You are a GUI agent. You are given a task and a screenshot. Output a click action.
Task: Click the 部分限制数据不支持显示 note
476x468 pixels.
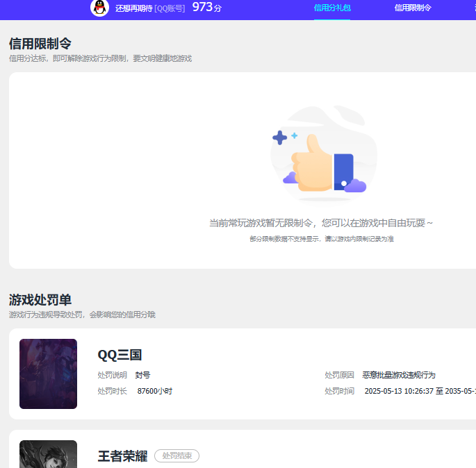coord(322,239)
